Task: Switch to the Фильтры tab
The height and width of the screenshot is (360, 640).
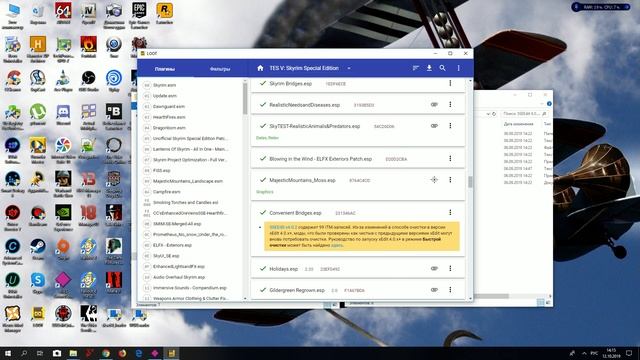Action: coord(220,69)
